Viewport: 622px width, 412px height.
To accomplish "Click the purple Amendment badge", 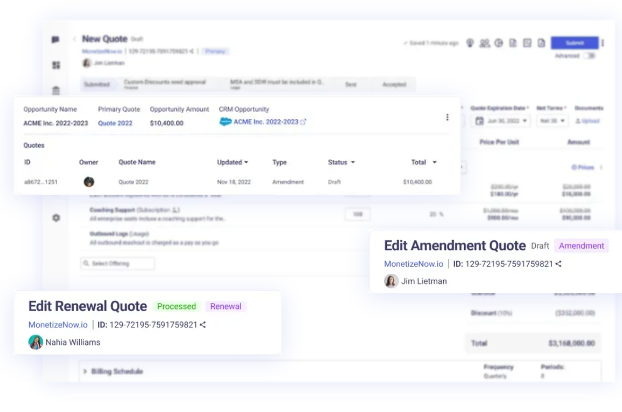I will point(582,246).
